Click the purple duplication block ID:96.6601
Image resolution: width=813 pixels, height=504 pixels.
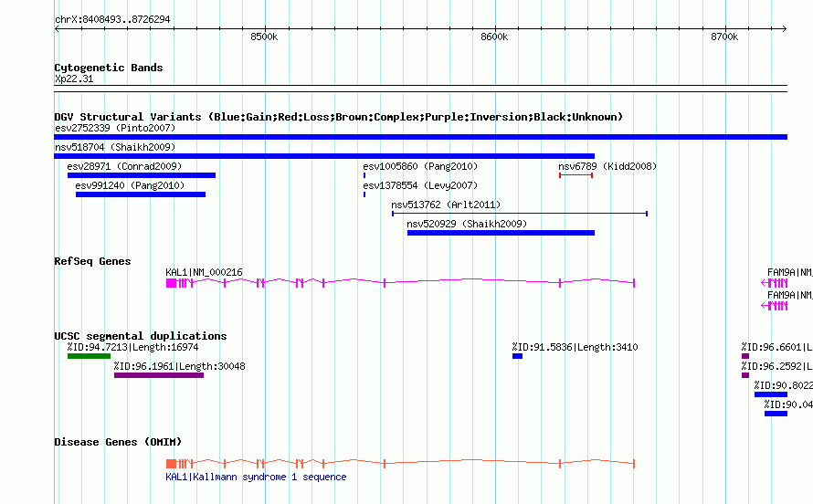pyautogui.click(x=745, y=356)
